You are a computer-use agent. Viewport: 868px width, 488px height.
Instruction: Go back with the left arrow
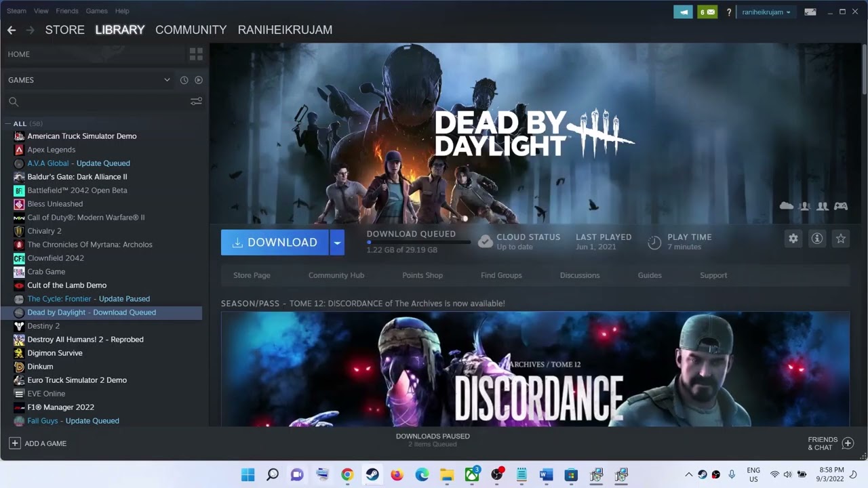[x=12, y=30]
